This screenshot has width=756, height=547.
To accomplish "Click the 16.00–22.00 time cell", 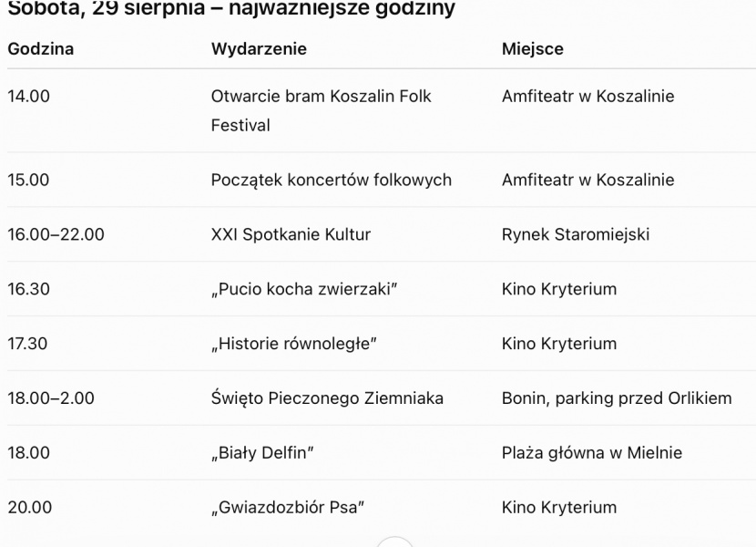I will click(x=56, y=234).
